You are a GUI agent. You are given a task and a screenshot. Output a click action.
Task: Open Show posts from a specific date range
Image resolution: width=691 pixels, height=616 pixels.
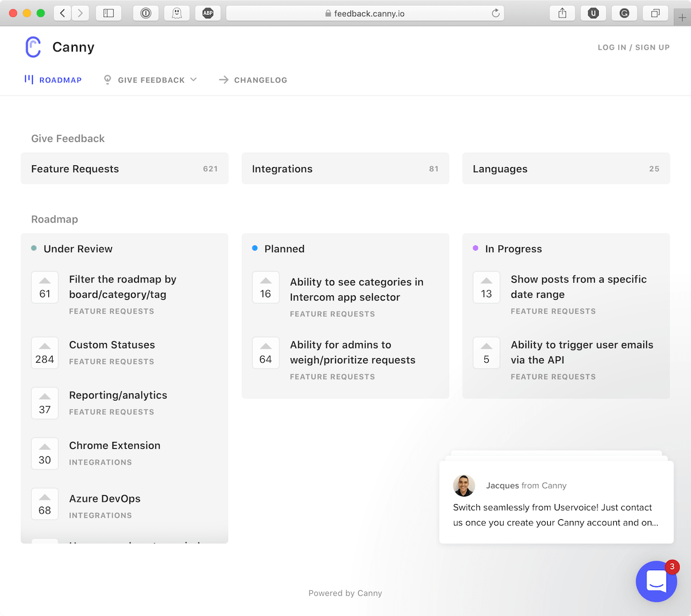tap(579, 287)
